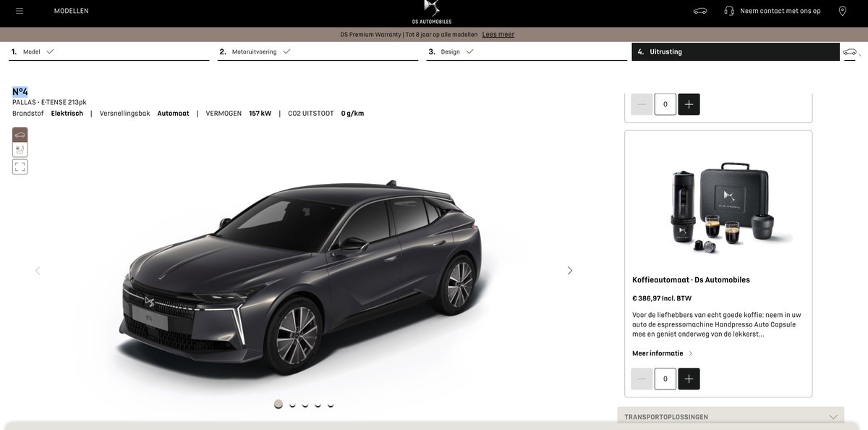
Task: Select third carousel dot
Action: (305, 404)
